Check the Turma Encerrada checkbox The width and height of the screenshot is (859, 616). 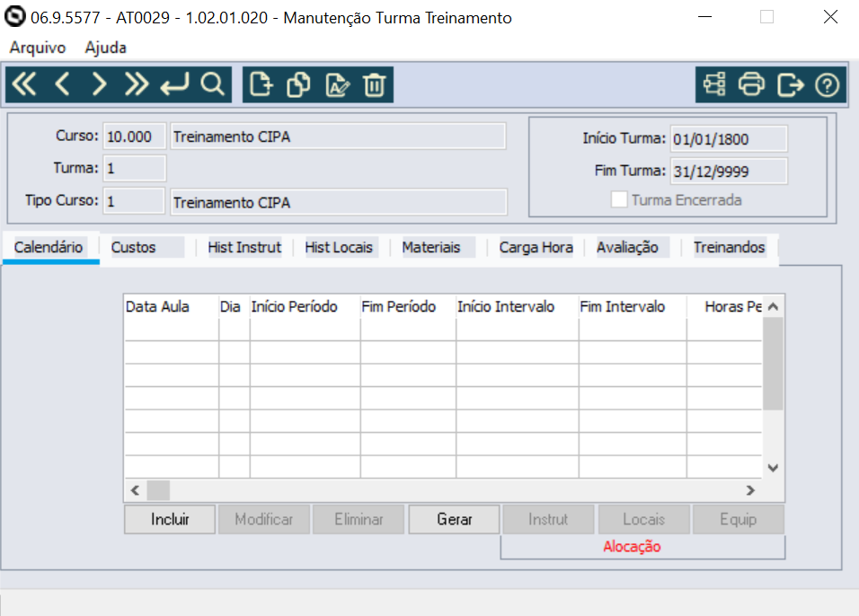click(x=618, y=199)
